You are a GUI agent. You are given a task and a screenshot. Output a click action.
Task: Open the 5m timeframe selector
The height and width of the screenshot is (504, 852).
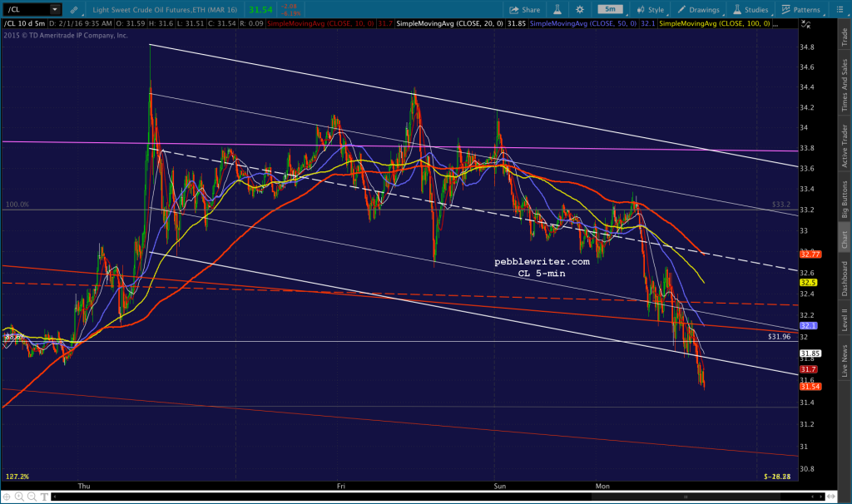[611, 9]
